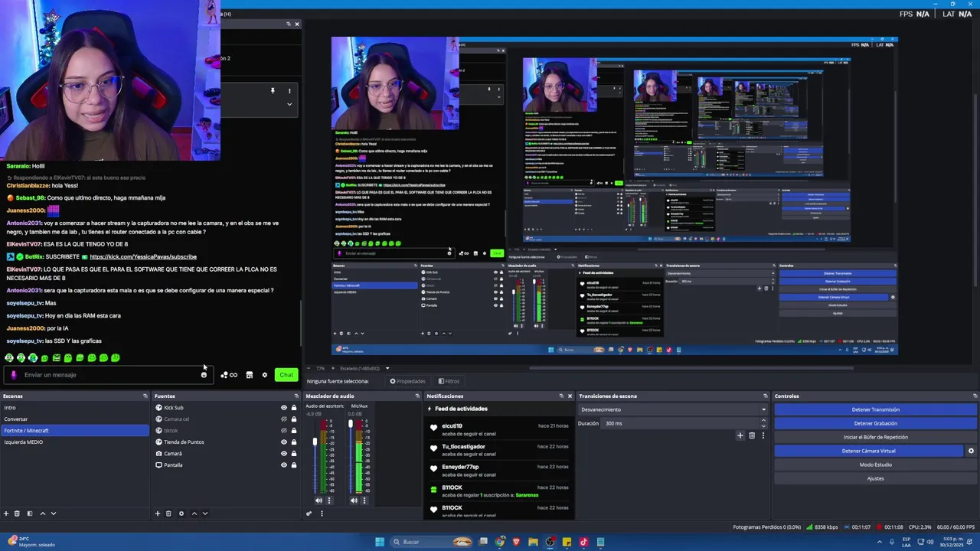The width and height of the screenshot is (980, 551).
Task: Undock the Escenas panel
Action: (x=145, y=396)
